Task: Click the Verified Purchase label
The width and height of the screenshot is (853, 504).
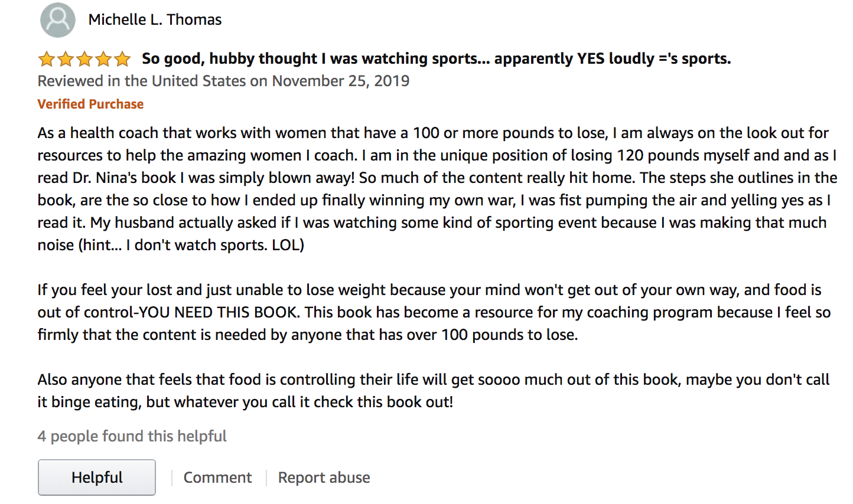Action: click(90, 104)
